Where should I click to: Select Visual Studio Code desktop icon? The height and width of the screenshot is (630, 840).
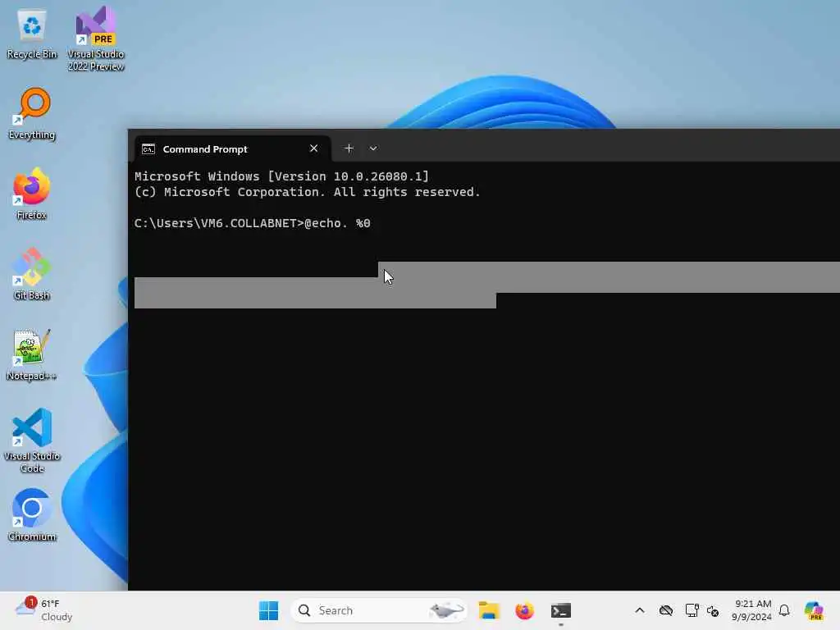pos(32,441)
